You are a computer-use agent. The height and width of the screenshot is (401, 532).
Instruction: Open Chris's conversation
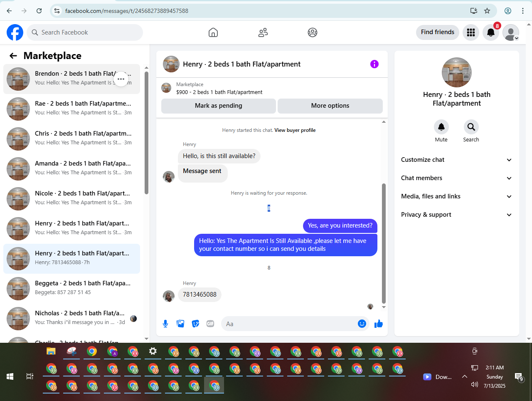71,139
